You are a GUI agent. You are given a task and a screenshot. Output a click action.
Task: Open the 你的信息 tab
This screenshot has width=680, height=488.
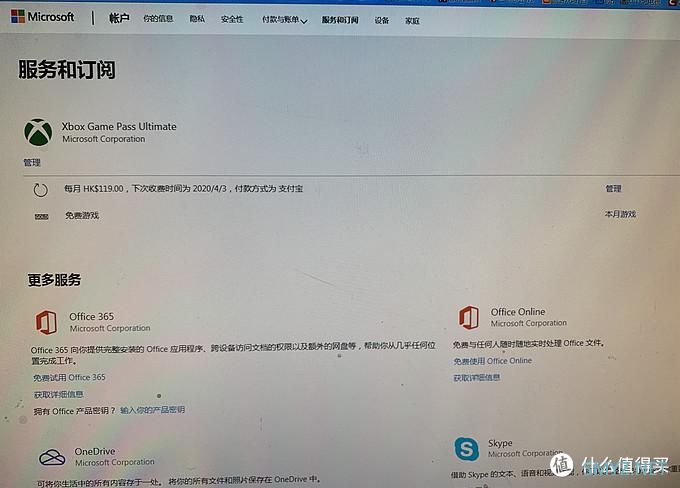158,19
